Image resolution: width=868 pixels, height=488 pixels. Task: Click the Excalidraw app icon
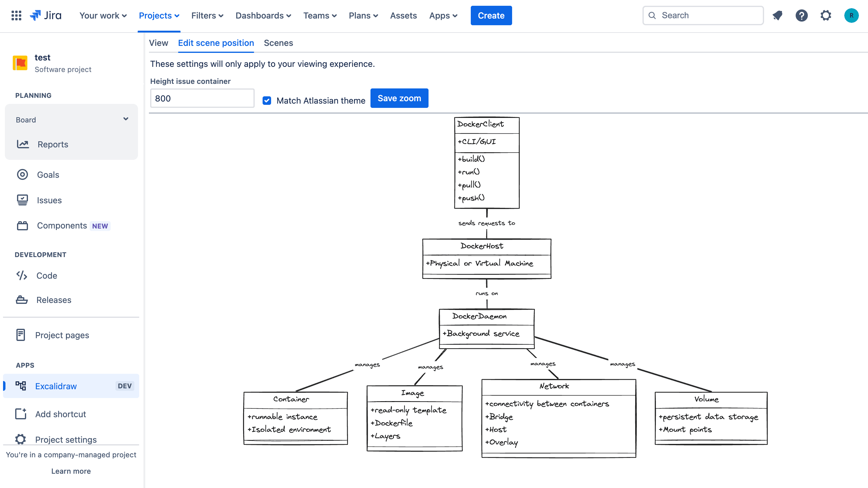21,386
